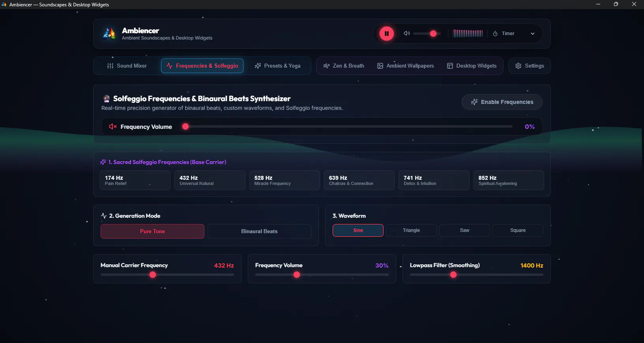Click the muted speaker icon beside Frequency Volume
This screenshot has width=644, height=343.
[113, 126]
